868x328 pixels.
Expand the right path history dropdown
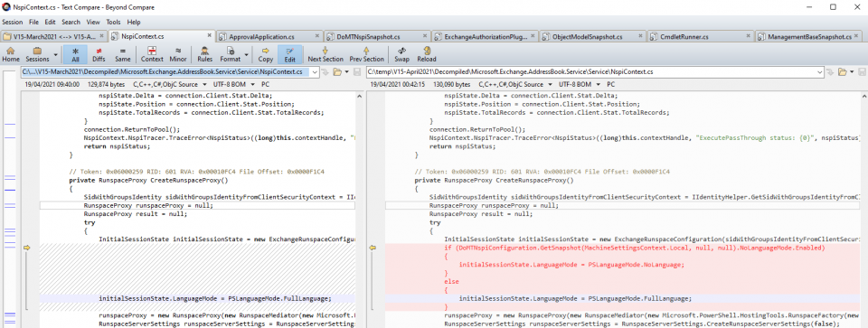[x=819, y=72]
